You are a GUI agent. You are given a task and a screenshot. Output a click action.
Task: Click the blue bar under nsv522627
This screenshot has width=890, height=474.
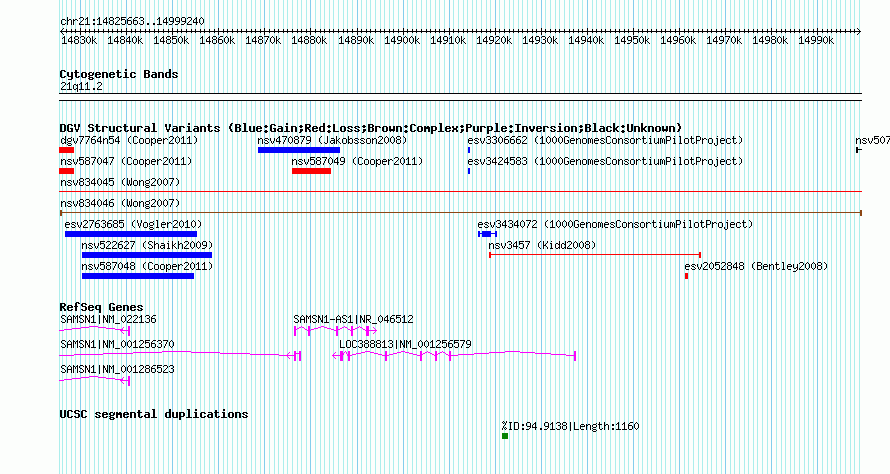coord(146,255)
